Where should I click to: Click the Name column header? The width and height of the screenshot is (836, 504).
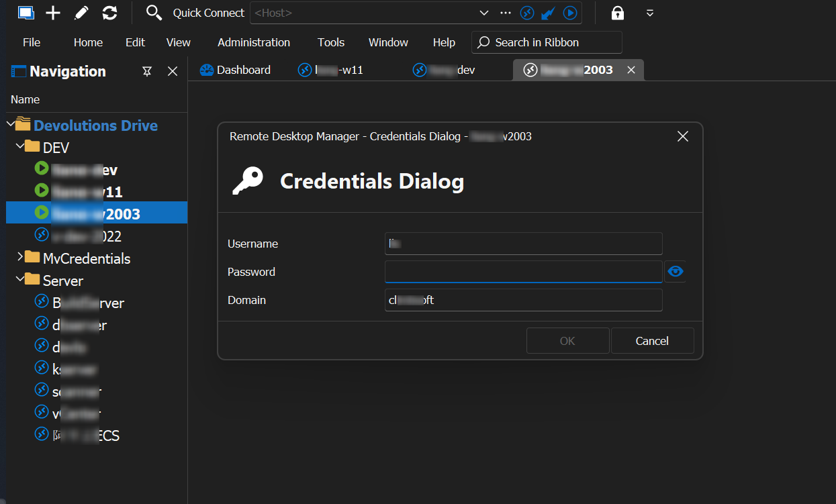25,99
